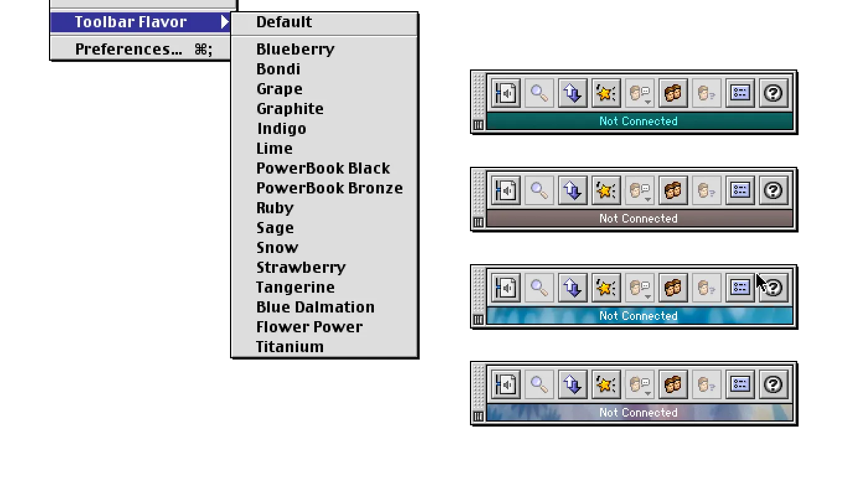The image size is (868, 496).
Task: Click blue list icon in brown toolbar
Action: (x=740, y=191)
